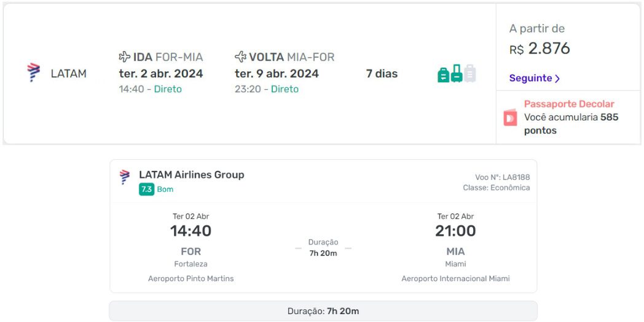Click the green backpack baggage icon
This screenshot has width=644, height=322.
pyautogui.click(x=444, y=75)
